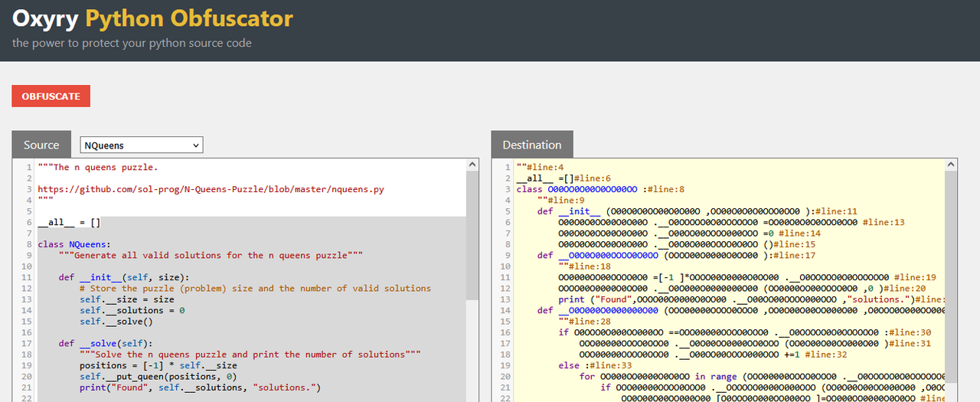
Task: Click the source editor scrollbar thumb
Action: click(x=472, y=235)
